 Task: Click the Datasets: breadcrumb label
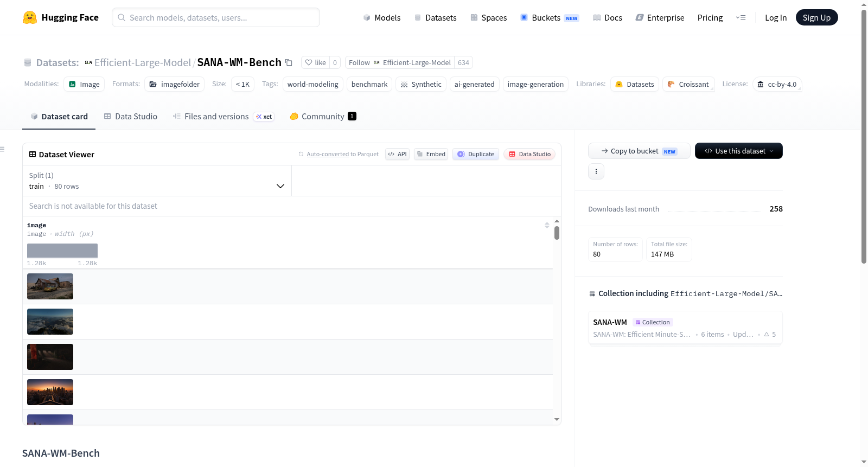[58, 62]
